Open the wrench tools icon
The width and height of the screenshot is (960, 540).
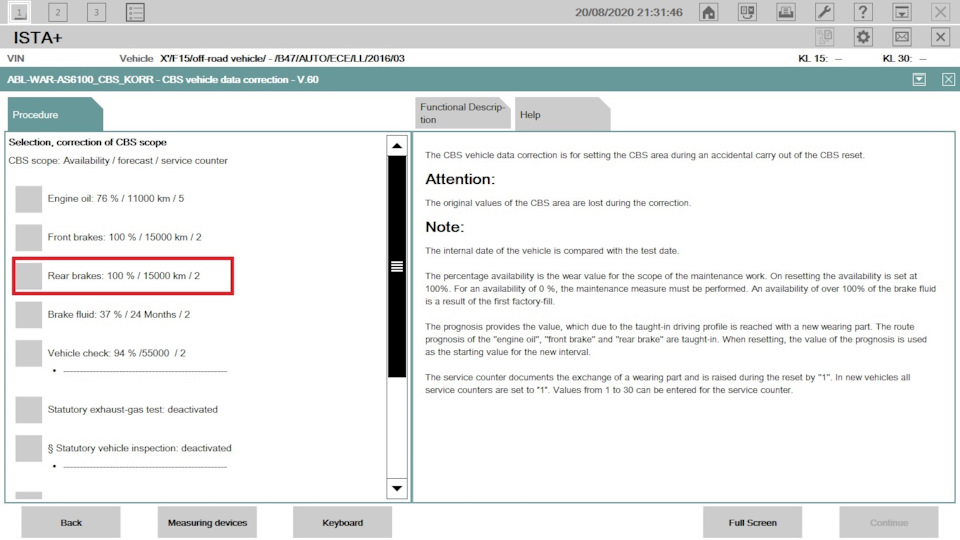[x=824, y=12]
